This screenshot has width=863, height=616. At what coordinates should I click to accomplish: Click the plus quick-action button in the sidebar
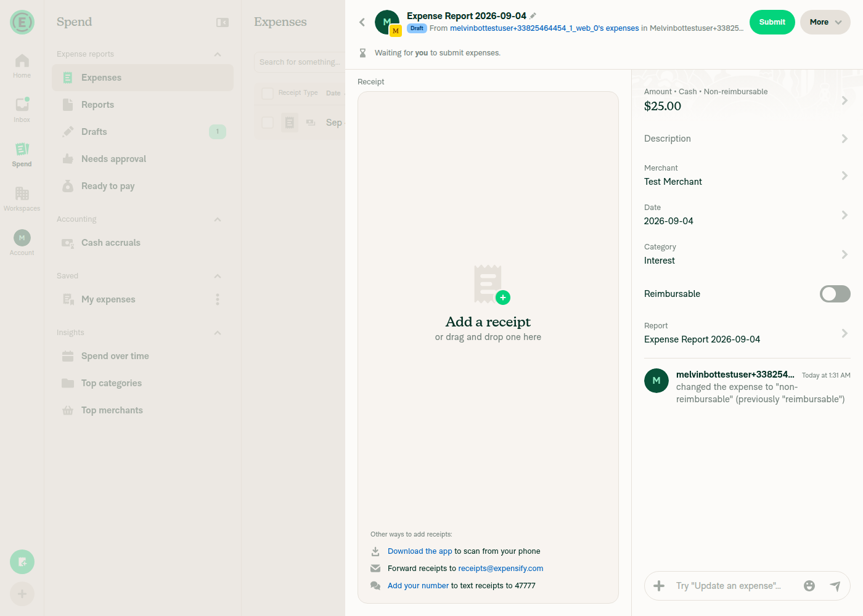[22, 594]
